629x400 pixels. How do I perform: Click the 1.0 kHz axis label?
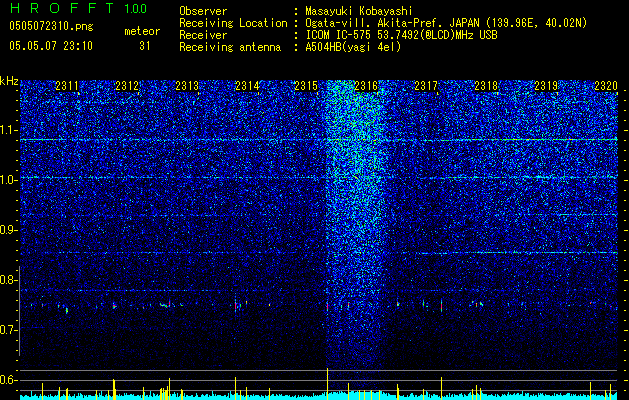(x=9, y=180)
